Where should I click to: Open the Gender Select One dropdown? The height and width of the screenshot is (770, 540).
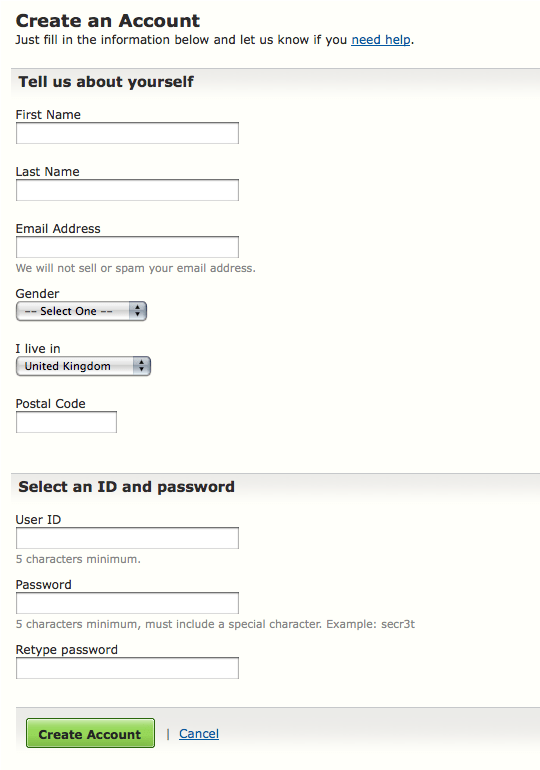81,311
